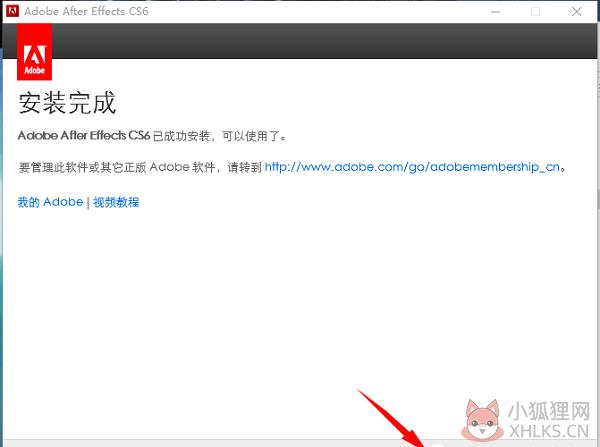Close the Adobe After Effects CS6 installer window
The image size is (600, 447).
pos(576,12)
